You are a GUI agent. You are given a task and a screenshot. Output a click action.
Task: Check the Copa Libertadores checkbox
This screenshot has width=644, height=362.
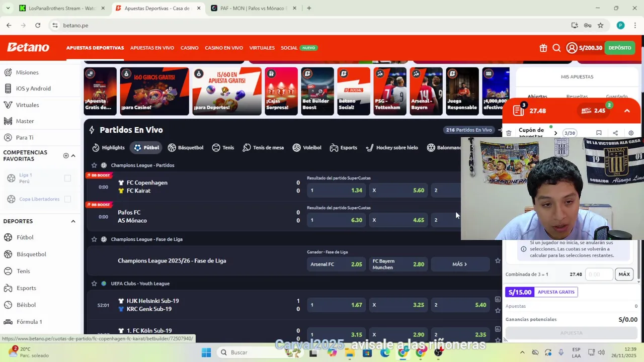67,199
